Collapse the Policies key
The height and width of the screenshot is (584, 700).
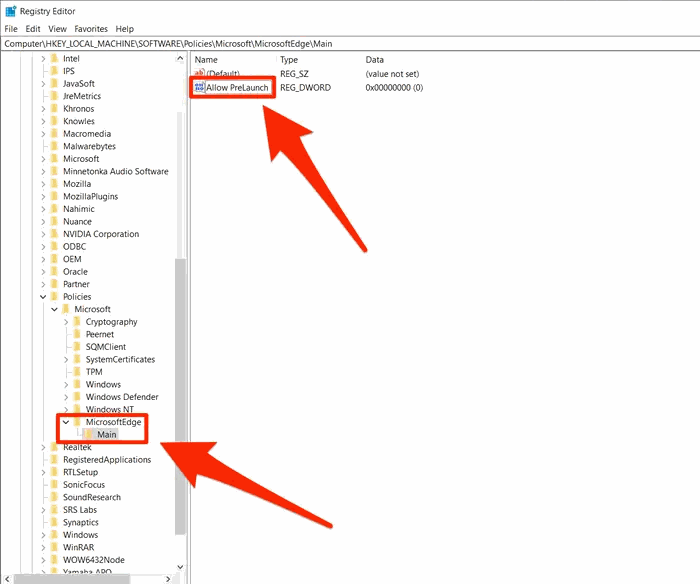click(43, 296)
